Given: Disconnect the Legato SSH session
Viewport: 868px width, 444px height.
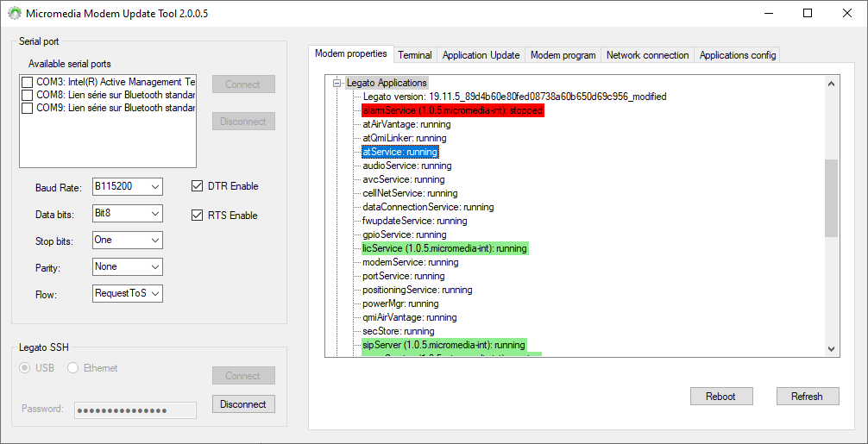Looking at the screenshot, I should (x=243, y=403).
